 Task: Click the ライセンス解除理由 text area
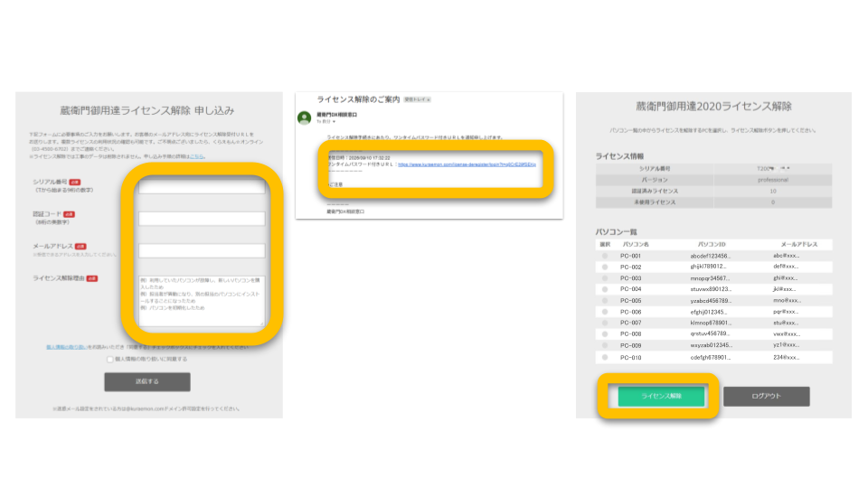pyautogui.click(x=202, y=301)
